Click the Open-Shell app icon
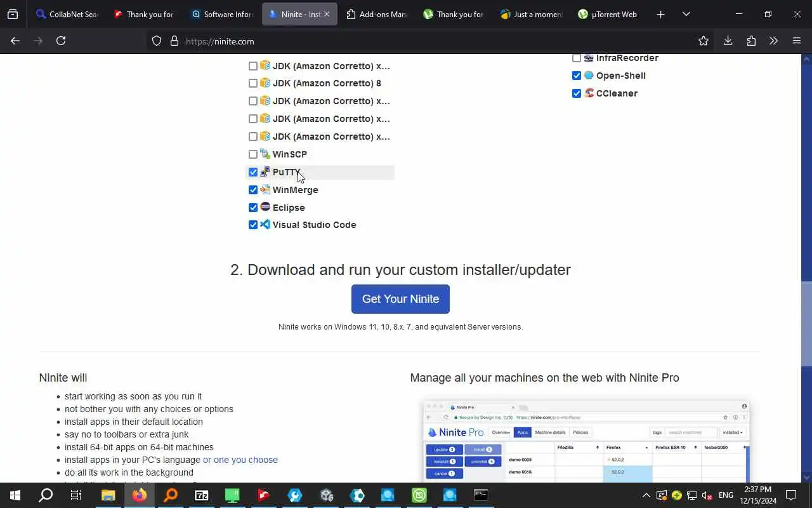This screenshot has width=812, height=508. pos(589,75)
